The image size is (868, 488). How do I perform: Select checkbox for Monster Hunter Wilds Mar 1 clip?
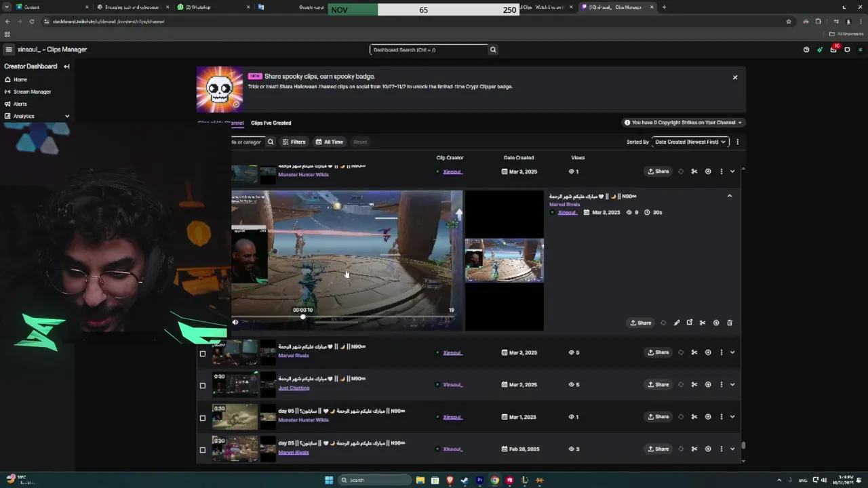coord(202,418)
